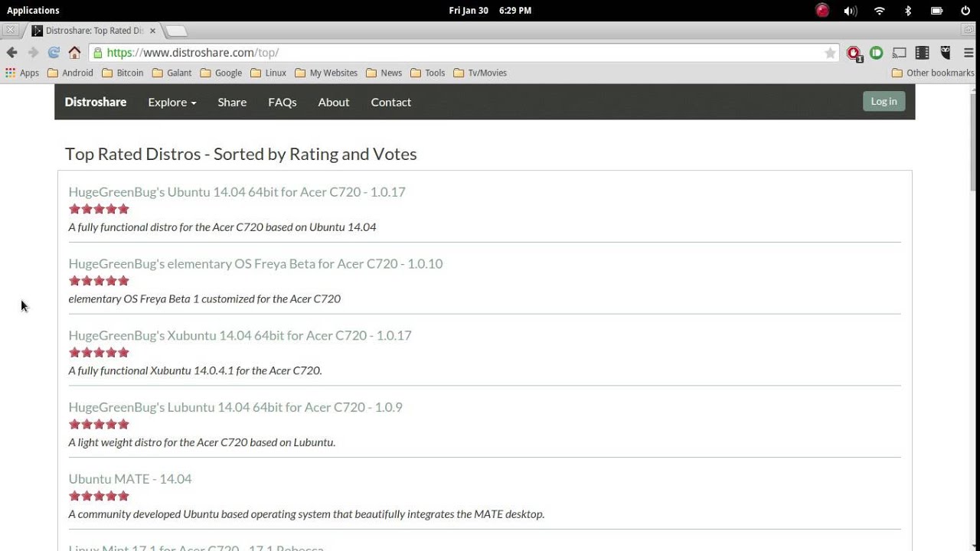Open the Hootsuite owl extension icon
The width and height of the screenshot is (980, 551).
946,53
